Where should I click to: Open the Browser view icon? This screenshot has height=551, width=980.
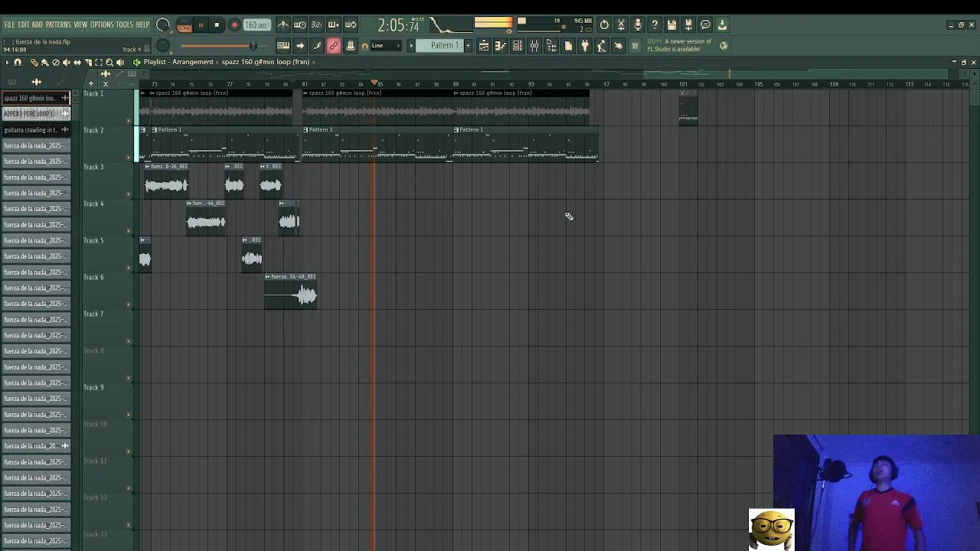click(x=551, y=46)
